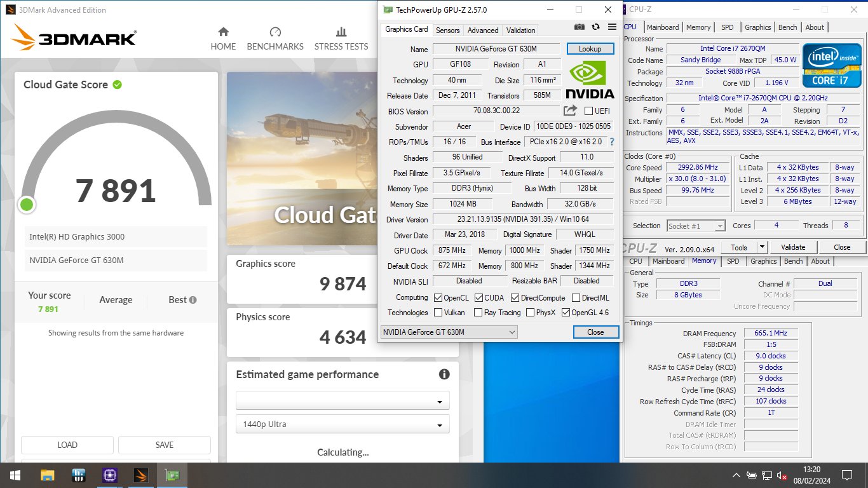Open the Graphics tab in lower CPU-Z
Image resolution: width=868 pixels, height=488 pixels.
tap(763, 261)
